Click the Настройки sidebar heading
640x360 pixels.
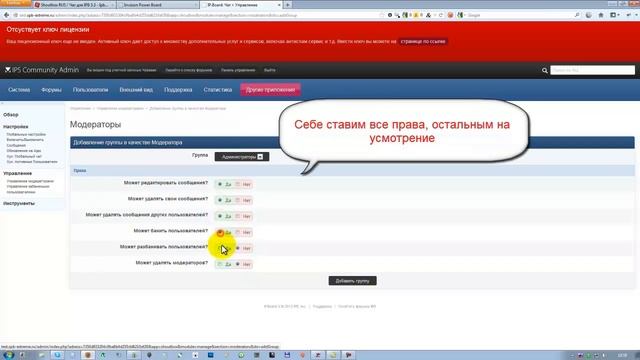[16, 127]
